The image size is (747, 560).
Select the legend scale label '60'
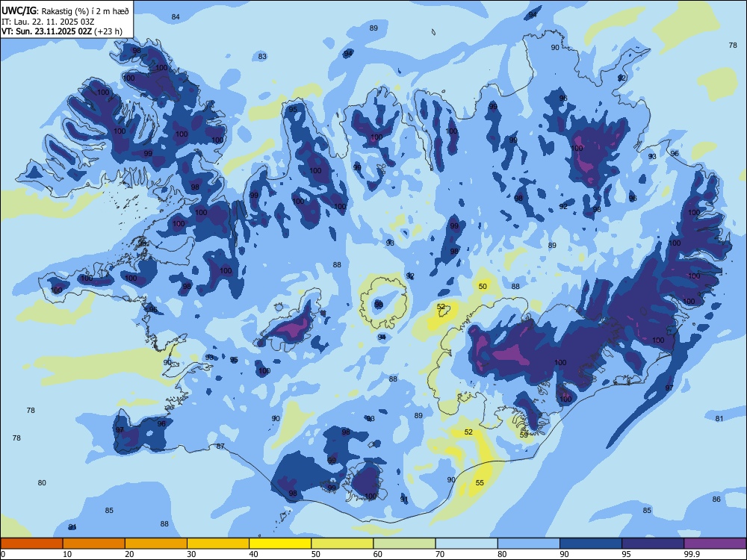(x=378, y=554)
